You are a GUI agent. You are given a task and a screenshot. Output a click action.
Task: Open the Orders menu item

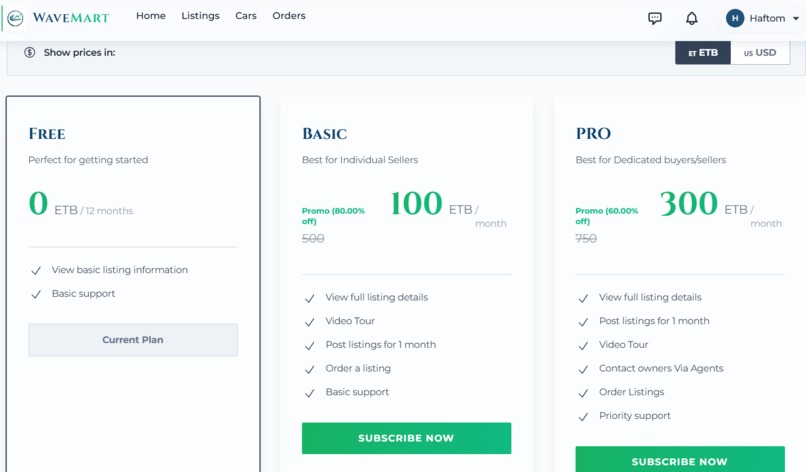[289, 16]
